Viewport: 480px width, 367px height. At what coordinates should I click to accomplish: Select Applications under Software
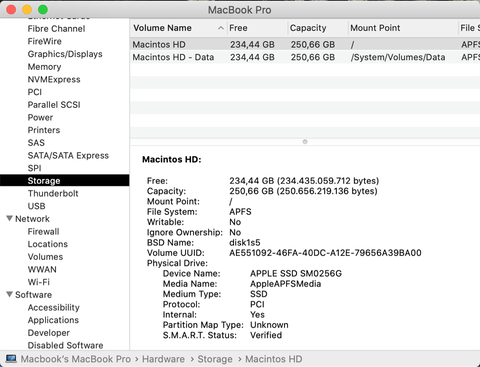(53, 320)
